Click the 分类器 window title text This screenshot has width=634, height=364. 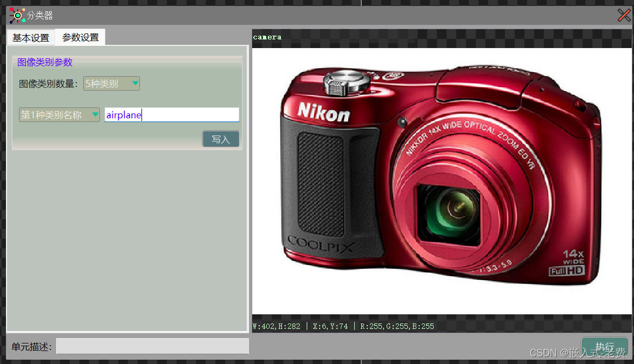point(40,15)
